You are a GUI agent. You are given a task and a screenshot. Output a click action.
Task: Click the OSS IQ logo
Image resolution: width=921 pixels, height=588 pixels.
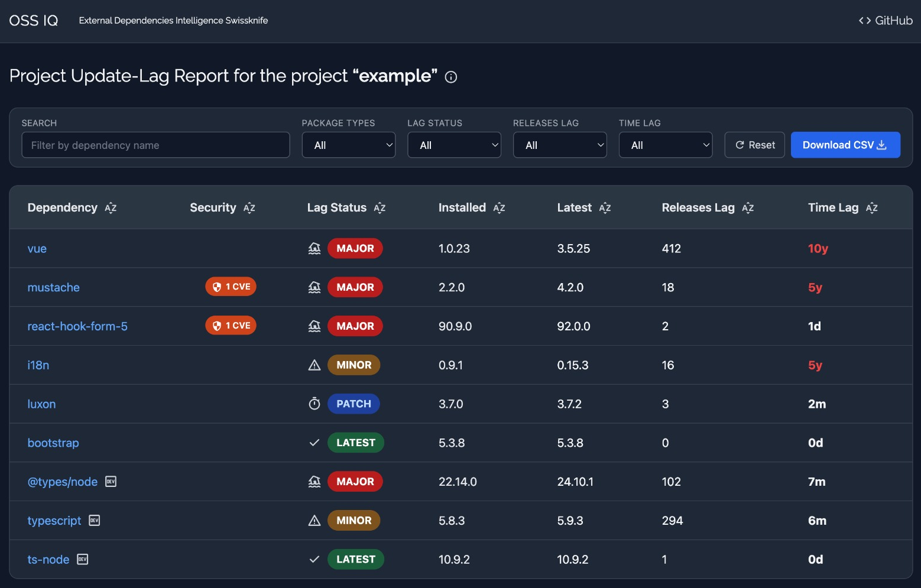pyautogui.click(x=33, y=20)
